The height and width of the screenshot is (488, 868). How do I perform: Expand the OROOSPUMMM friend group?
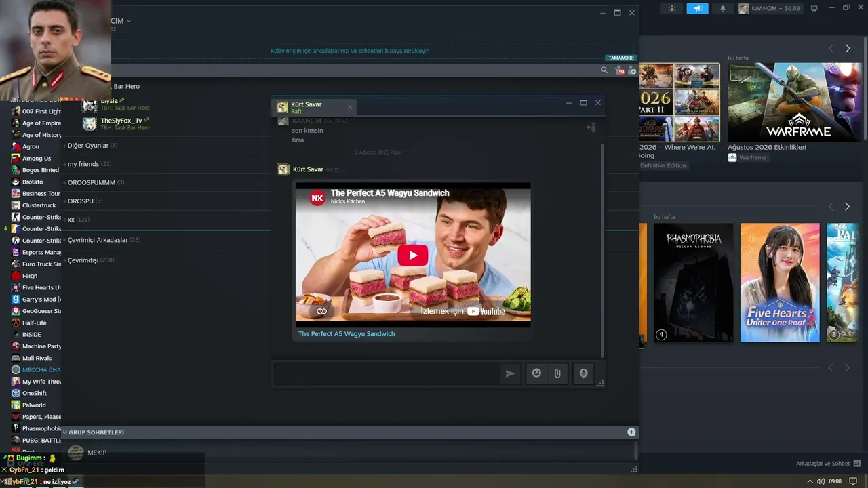click(x=94, y=182)
